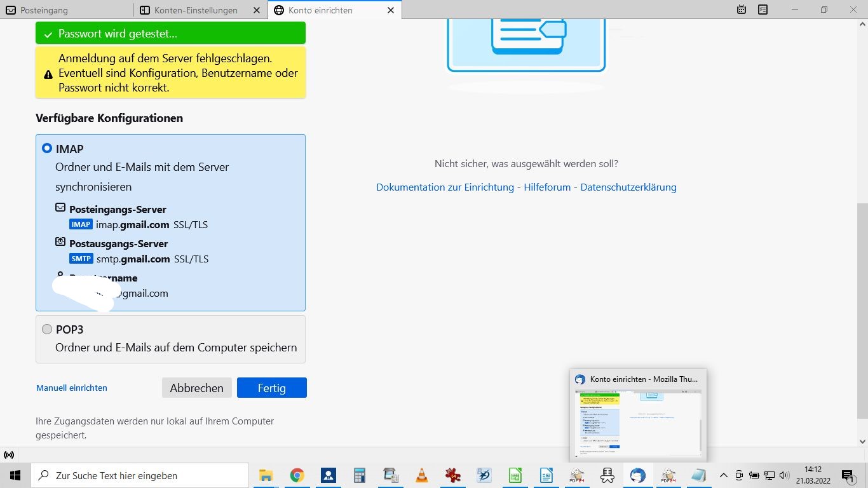Click the battery icon in system tray
Viewport: 868px width, 488px height.
754,475
